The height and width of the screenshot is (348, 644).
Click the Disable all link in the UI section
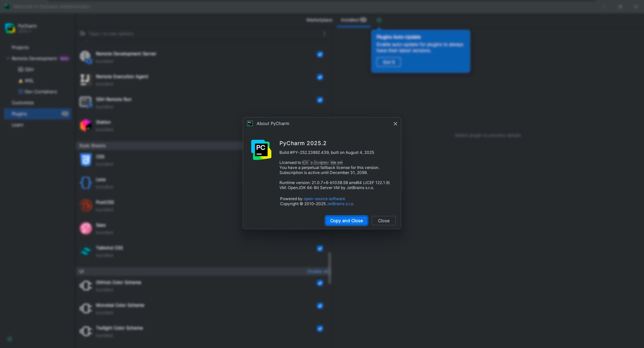(317, 271)
